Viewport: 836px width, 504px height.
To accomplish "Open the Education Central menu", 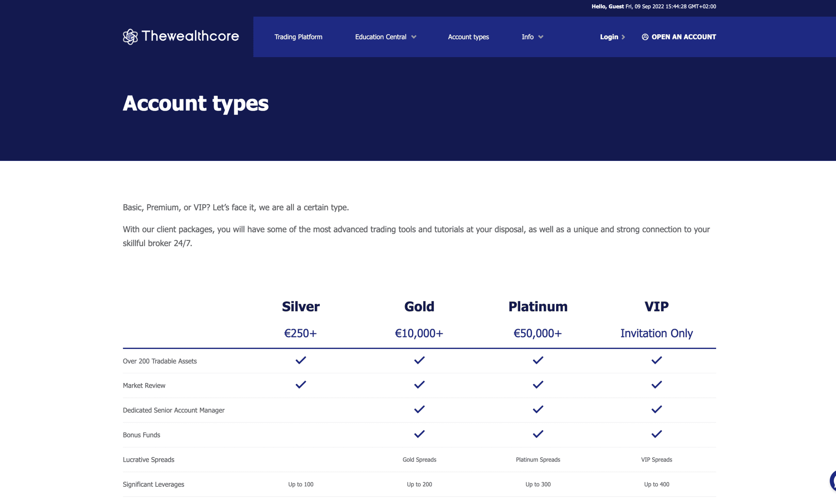I will pyautogui.click(x=381, y=37).
